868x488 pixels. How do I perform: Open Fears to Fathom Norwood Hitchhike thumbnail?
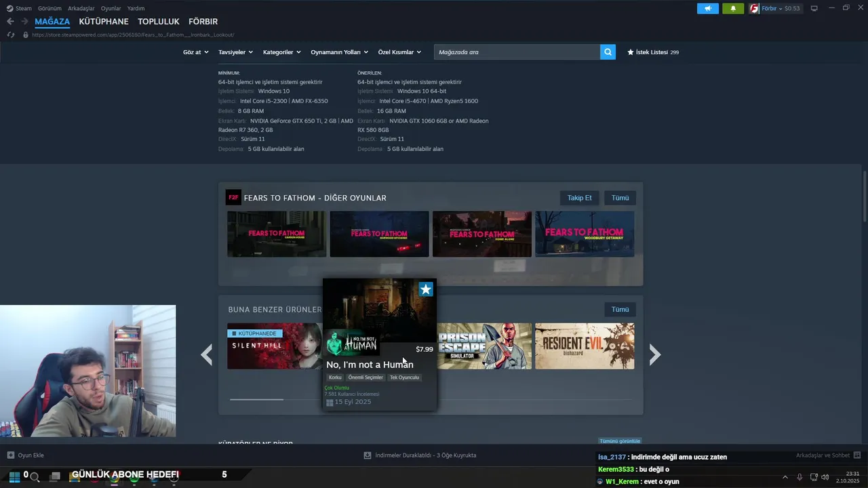point(379,234)
